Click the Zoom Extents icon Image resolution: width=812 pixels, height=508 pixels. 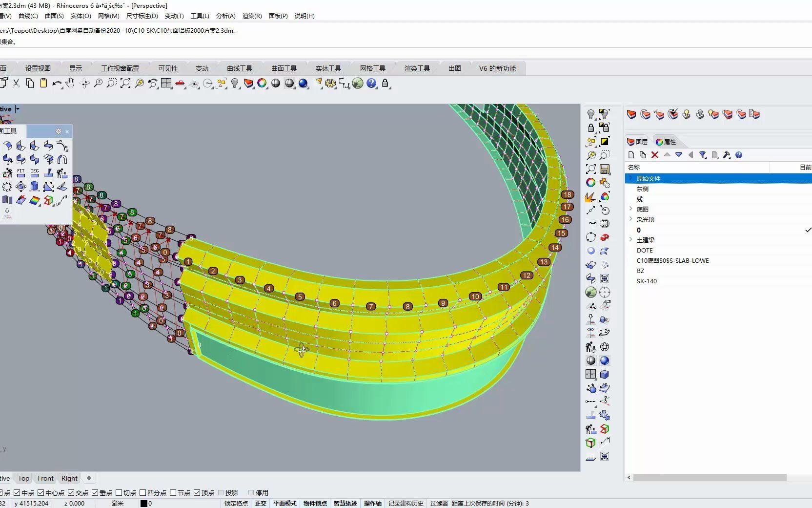coord(125,84)
